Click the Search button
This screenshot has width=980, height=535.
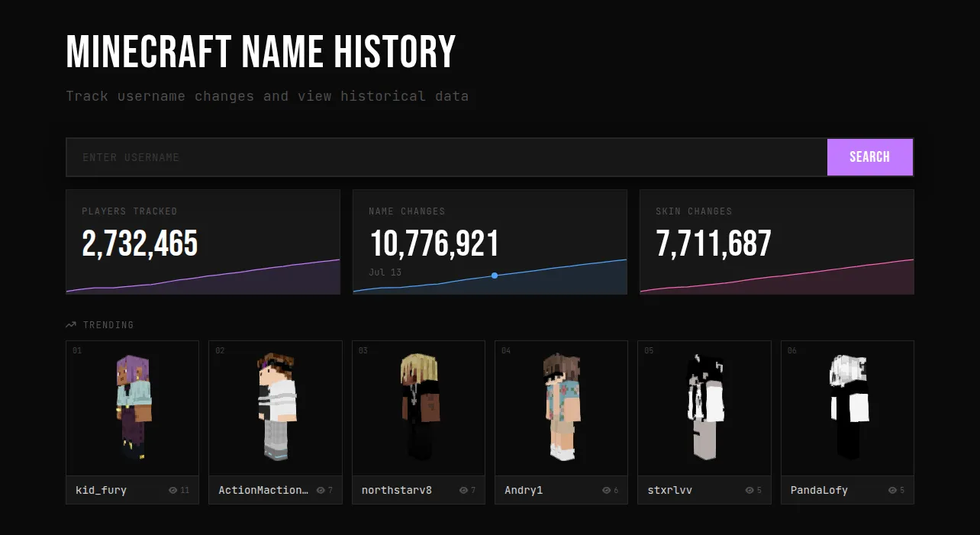(x=870, y=157)
